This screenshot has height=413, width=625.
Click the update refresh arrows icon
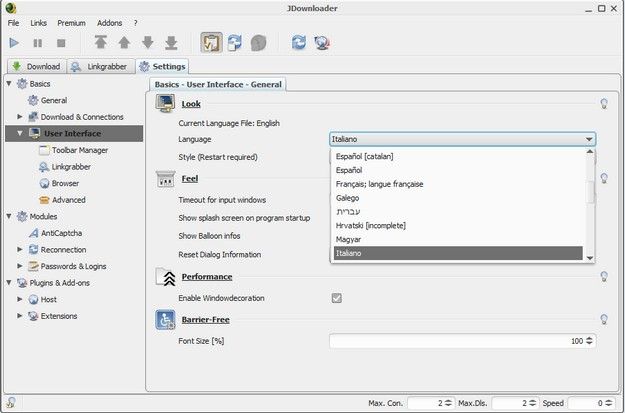pos(299,42)
